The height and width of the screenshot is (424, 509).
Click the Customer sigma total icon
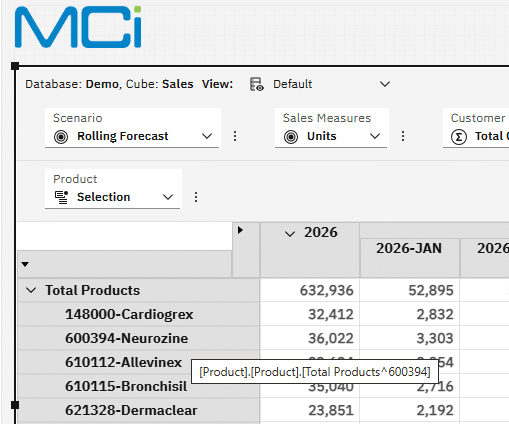pos(459,137)
